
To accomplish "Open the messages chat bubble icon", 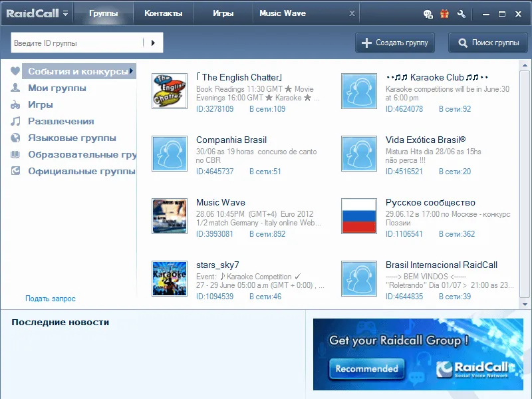I will coord(428,14).
